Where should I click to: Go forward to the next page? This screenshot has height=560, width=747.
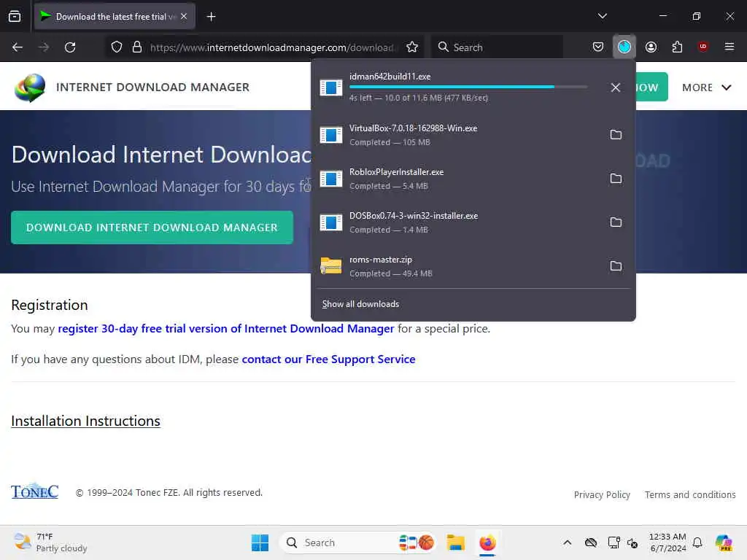[44, 47]
